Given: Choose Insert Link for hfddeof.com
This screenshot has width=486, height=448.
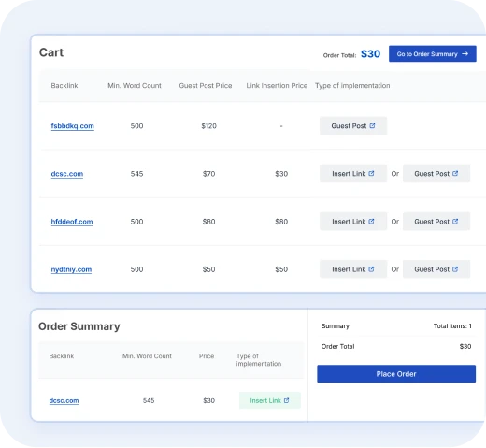Looking at the screenshot, I should 353,222.
